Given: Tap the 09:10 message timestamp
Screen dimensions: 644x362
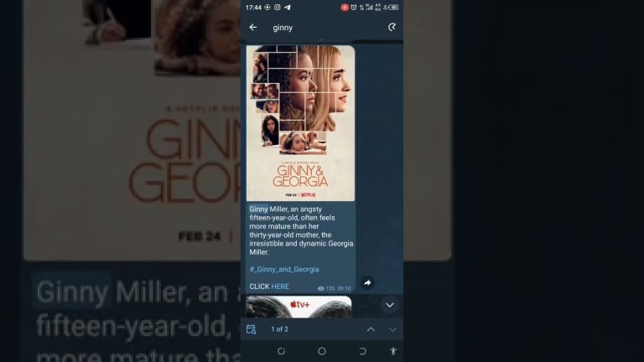Looking at the screenshot, I should point(345,288).
